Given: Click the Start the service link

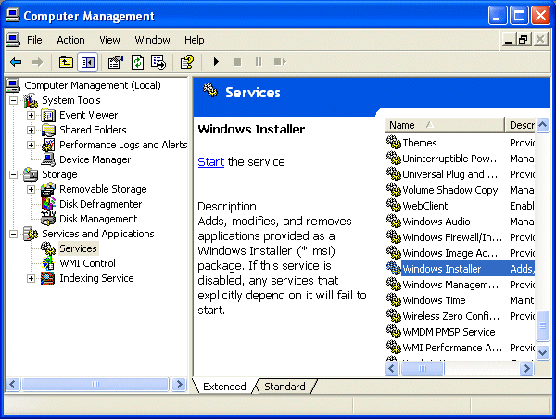Looking at the screenshot, I should [211, 162].
